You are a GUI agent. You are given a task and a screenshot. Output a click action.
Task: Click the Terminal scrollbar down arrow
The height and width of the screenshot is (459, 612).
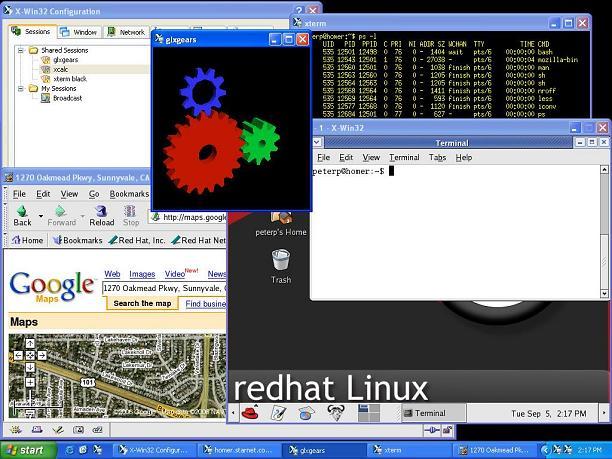click(604, 293)
